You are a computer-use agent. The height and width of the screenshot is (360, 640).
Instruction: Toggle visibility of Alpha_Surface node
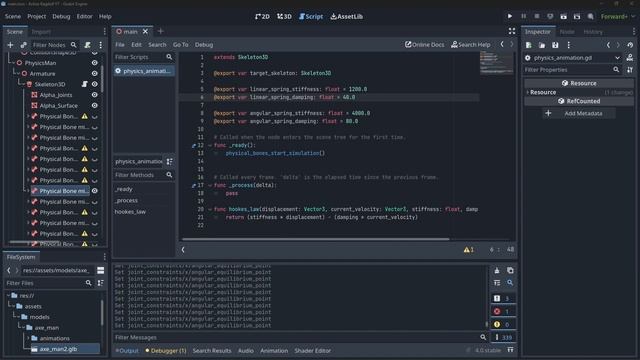[x=94, y=105]
